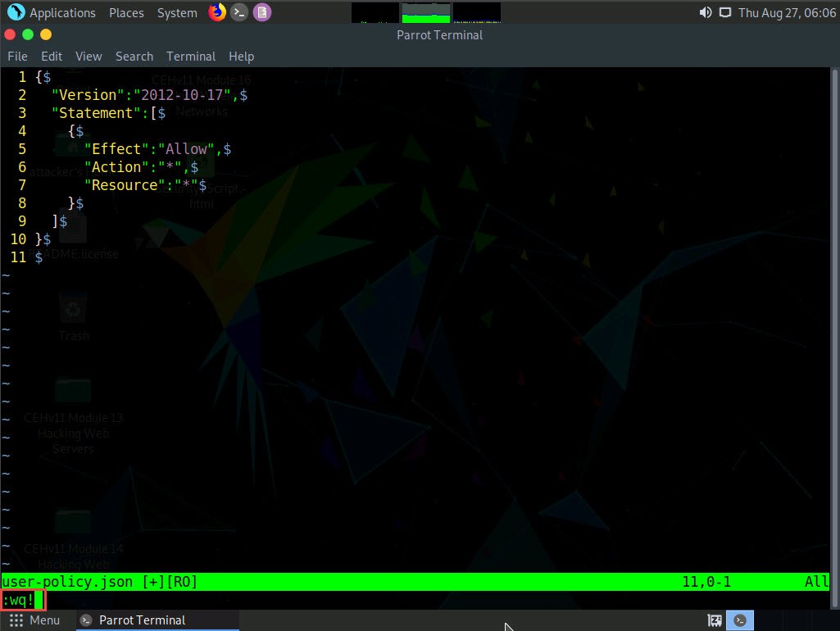Click the green system monitor graph
This screenshot has width=840, height=631.
[x=426, y=12]
